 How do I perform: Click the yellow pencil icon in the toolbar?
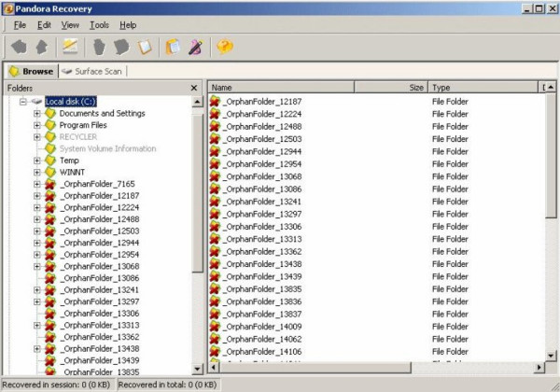pos(70,47)
